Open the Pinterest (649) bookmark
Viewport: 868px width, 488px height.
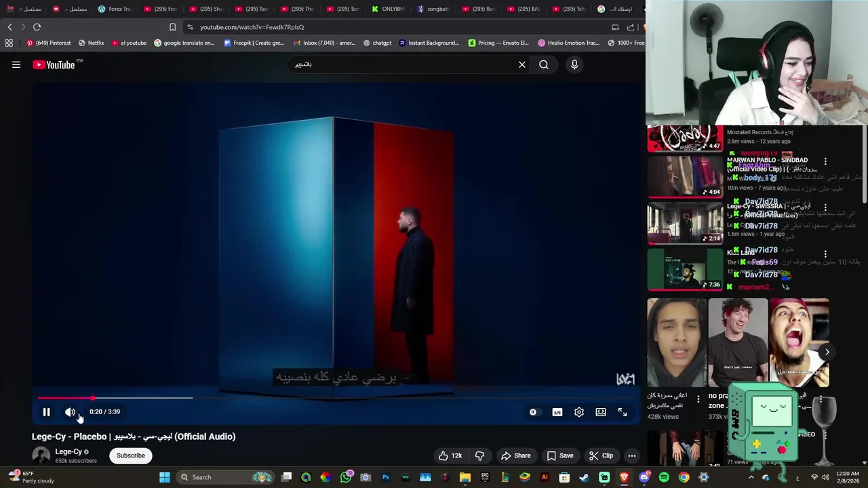(x=48, y=43)
